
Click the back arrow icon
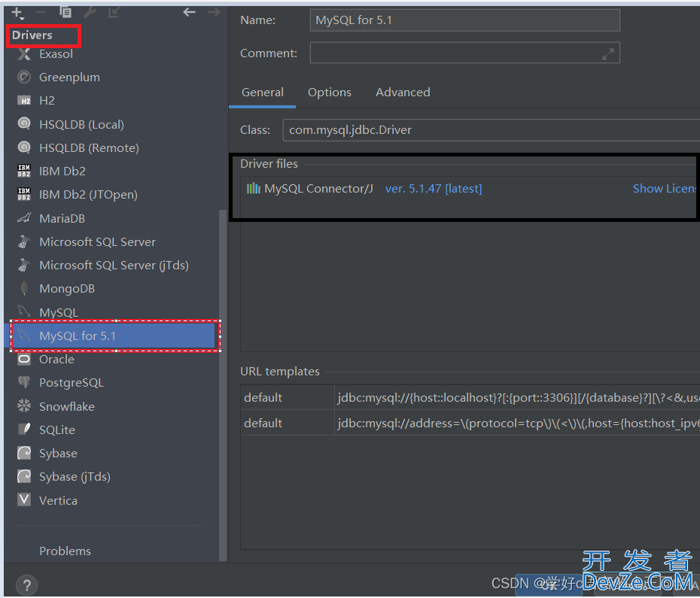pyautogui.click(x=189, y=12)
